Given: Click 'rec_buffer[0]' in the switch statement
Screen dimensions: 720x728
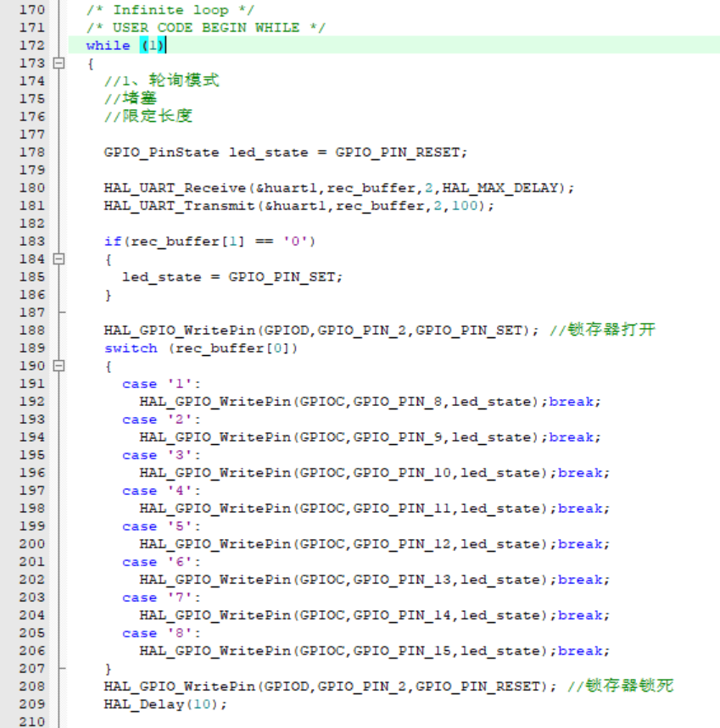Looking at the screenshot, I should point(232,348).
